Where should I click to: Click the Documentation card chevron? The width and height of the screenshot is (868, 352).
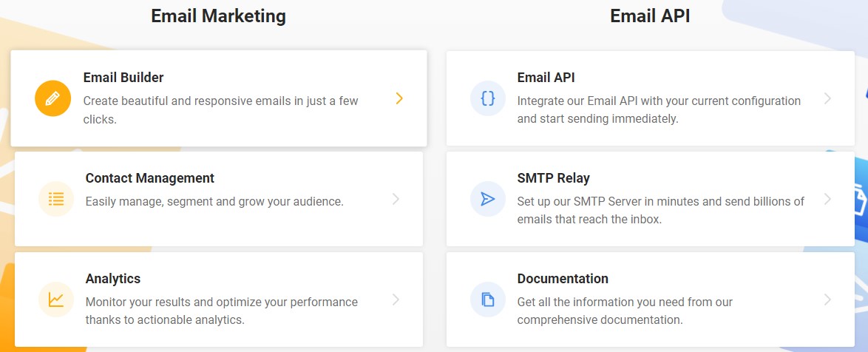pyautogui.click(x=827, y=299)
